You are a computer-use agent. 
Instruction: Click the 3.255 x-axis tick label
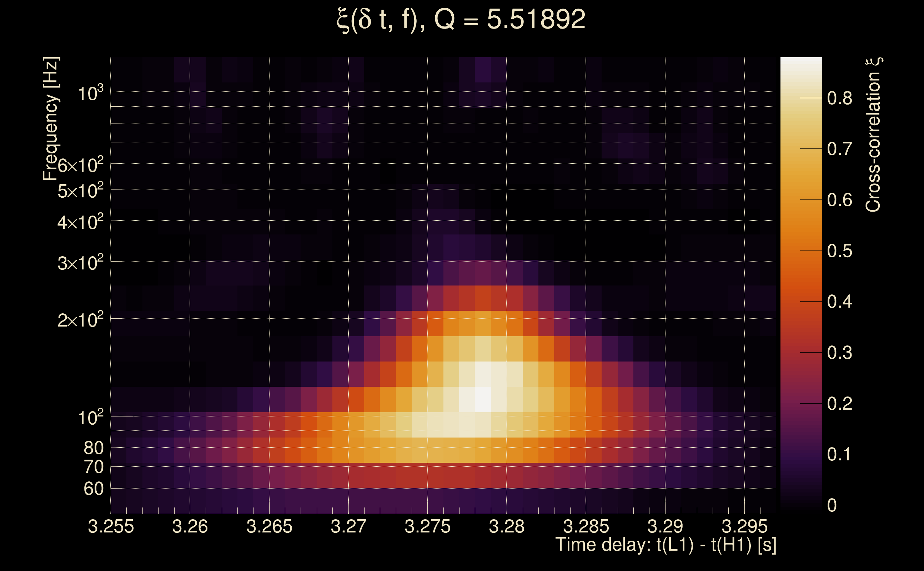pyautogui.click(x=111, y=527)
